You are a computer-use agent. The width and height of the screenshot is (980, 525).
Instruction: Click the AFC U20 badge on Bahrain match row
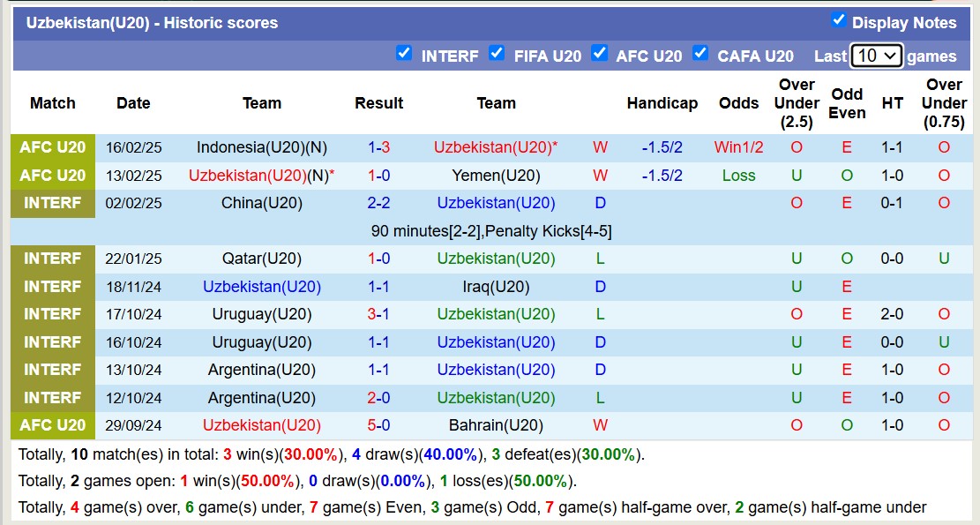[53, 425]
